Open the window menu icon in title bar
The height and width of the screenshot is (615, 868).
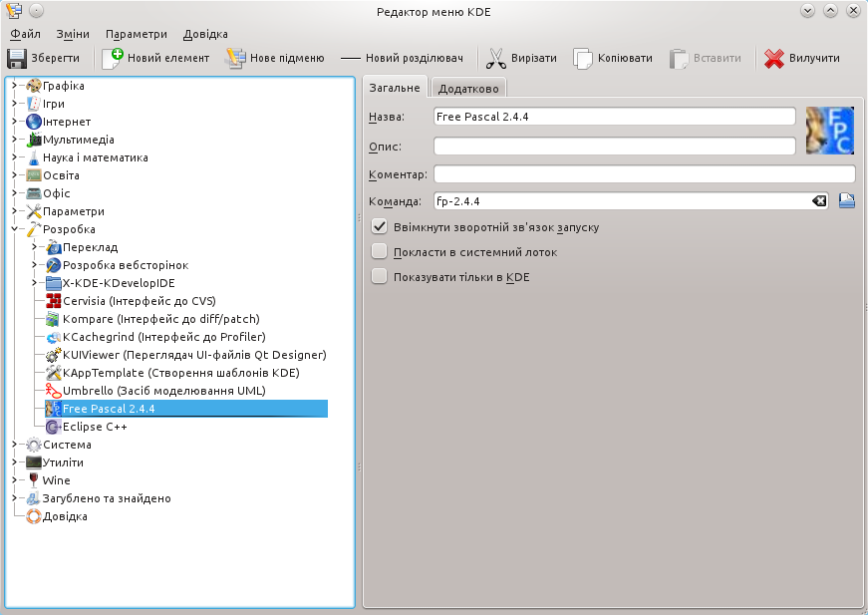click(14, 11)
